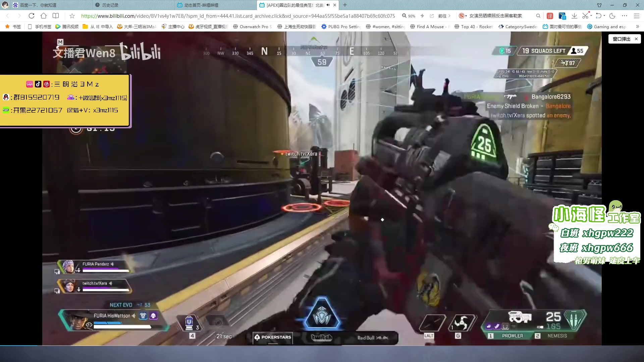
Task: Open the Gaming and esports bookmark
Action: [x=606, y=26]
